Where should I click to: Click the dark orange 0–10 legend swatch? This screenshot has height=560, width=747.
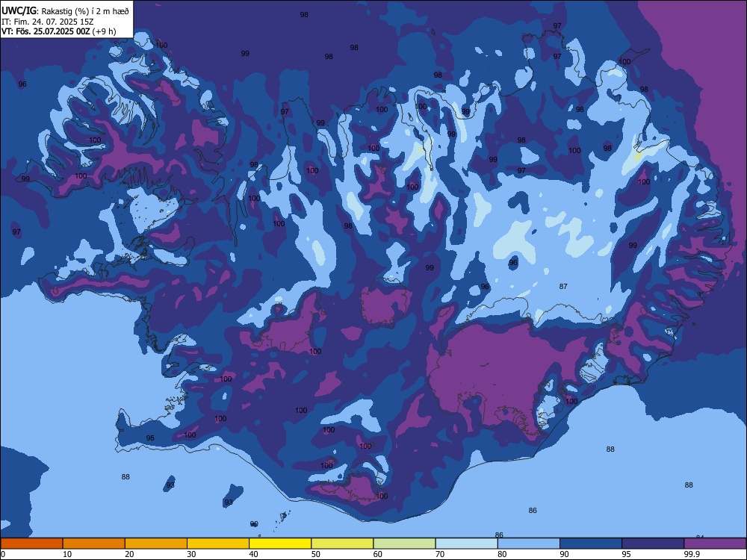coord(31,544)
